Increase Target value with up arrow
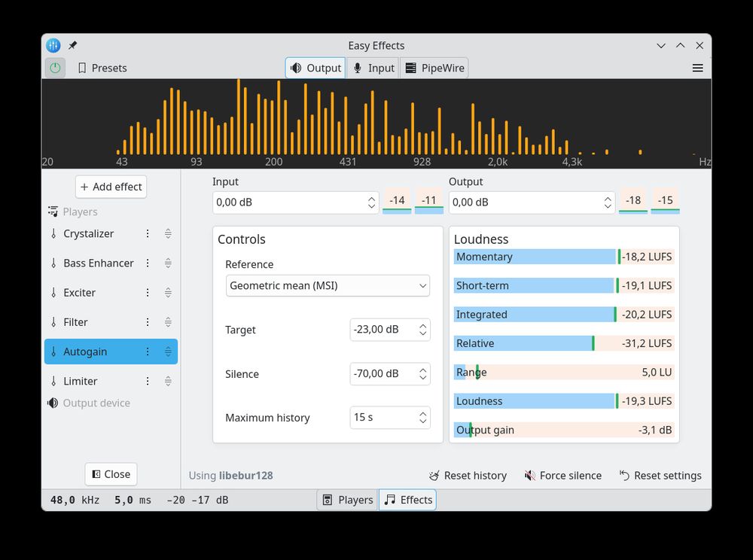The width and height of the screenshot is (753, 560). 422,326
